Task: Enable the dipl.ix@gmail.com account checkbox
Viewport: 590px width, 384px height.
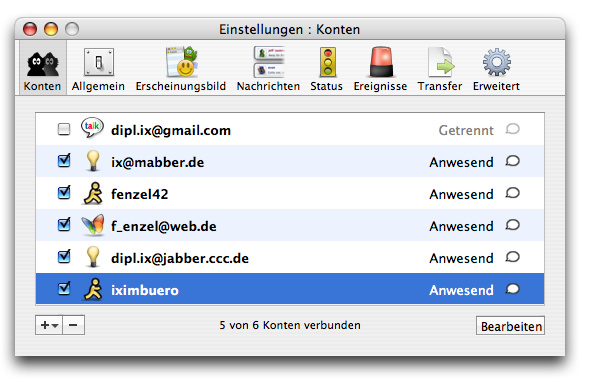Action: click(64, 129)
